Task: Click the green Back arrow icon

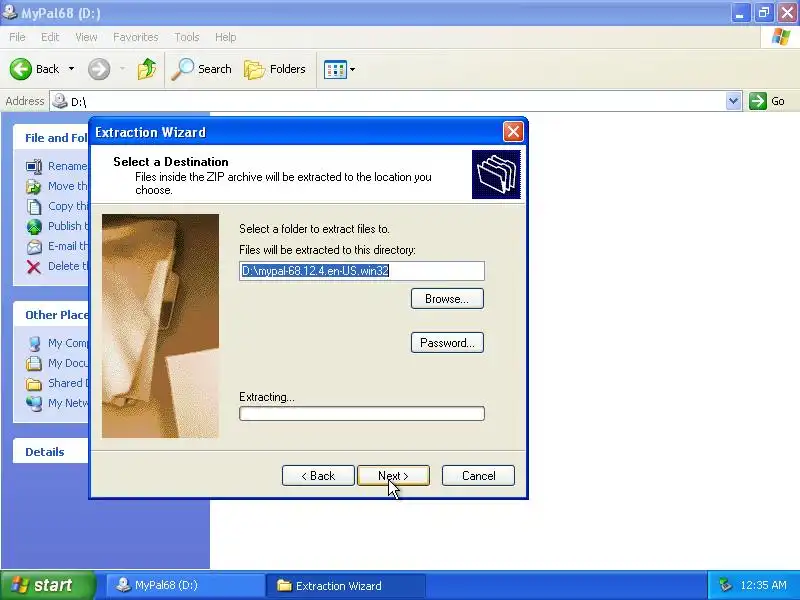Action: click(20, 69)
